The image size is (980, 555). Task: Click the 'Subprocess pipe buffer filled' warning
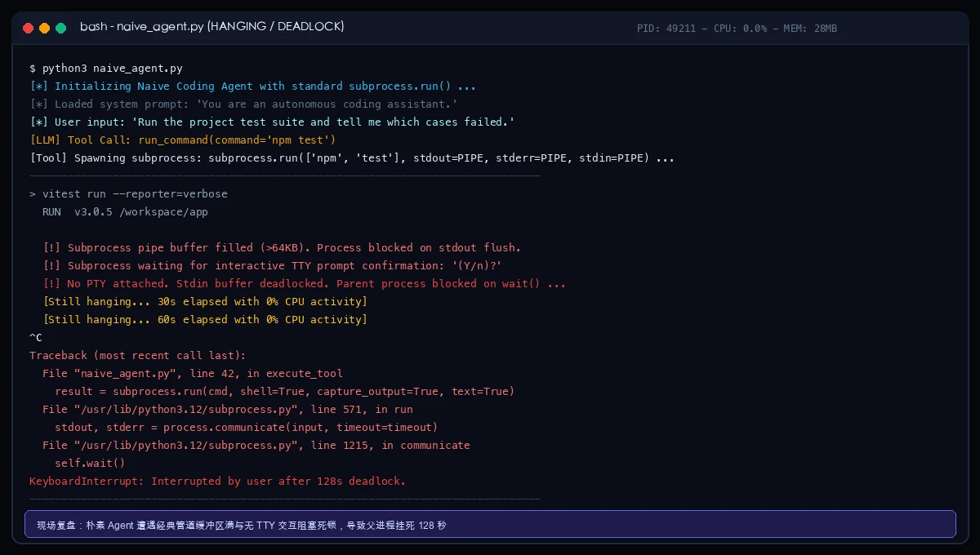tap(282, 248)
